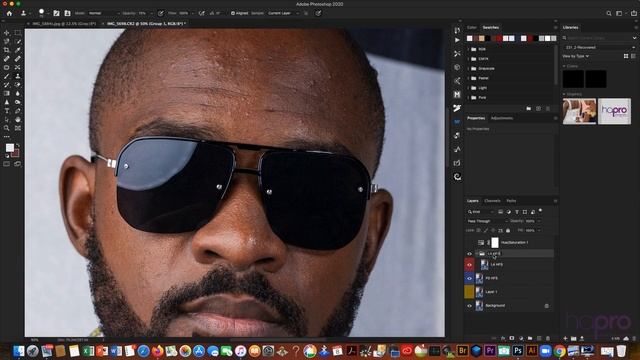Viewport: 640px width, 360px height.
Task: Toggle blue-marked eye of Hi HFS layer
Action: pyautogui.click(x=469, y=278)
